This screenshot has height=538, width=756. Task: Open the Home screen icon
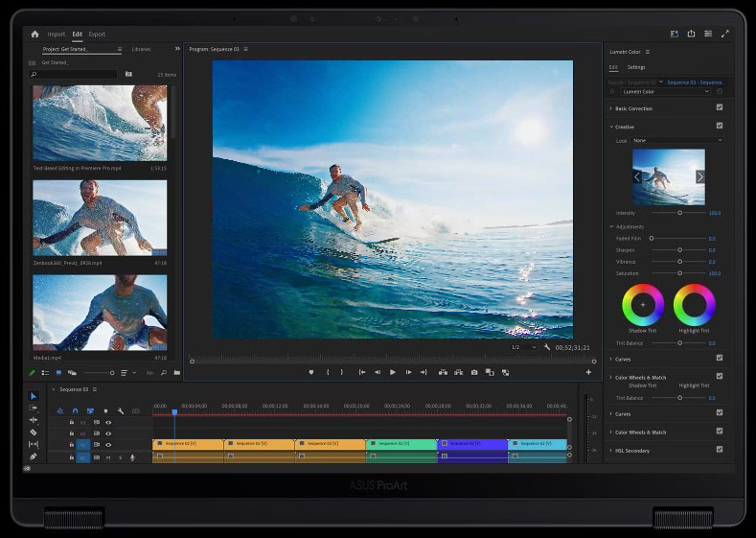[35, 35]
